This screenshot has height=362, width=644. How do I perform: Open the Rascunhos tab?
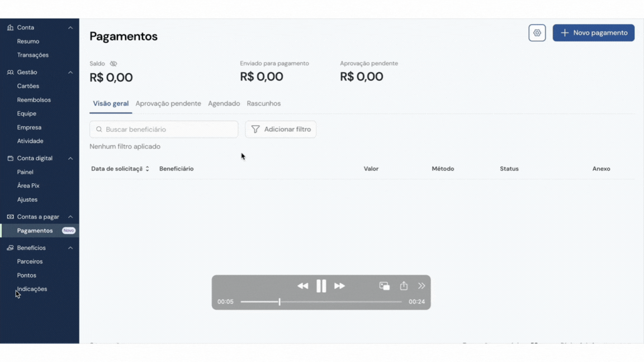(264, 103)
